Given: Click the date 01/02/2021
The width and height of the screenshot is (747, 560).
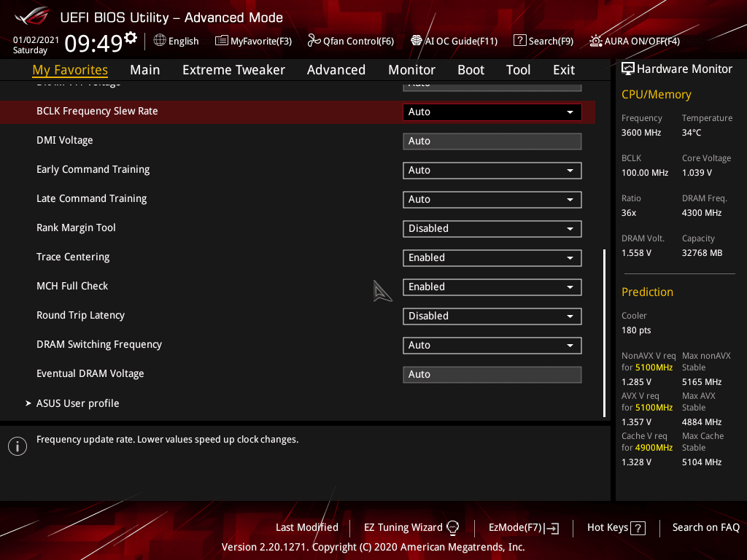Looking at the screenshot, I should click(36, 40).
